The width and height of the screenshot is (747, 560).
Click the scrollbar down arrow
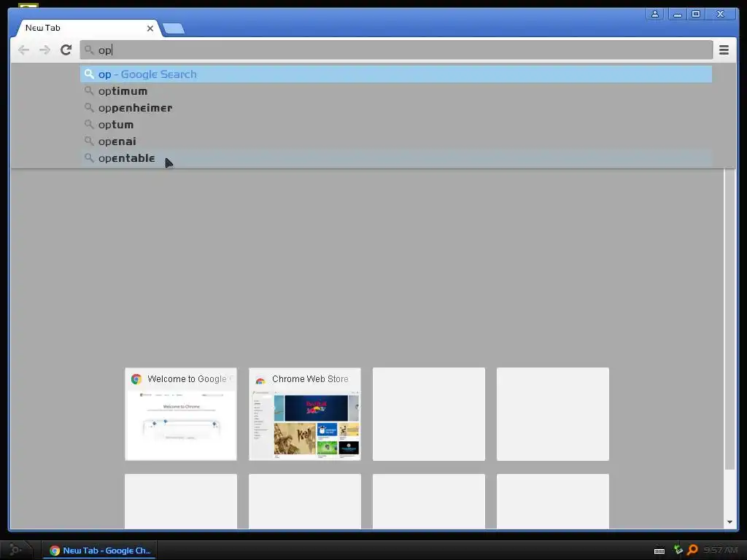click(x=729, y=522)
